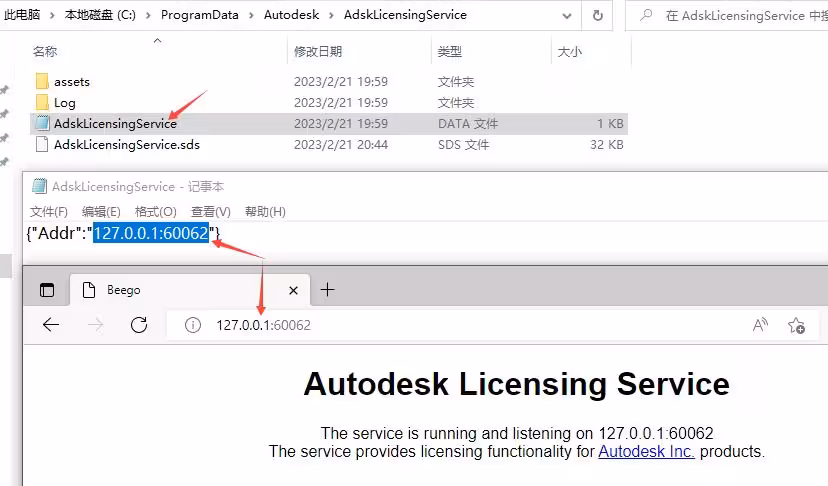Sort files by 类型 column

(450, 52)
